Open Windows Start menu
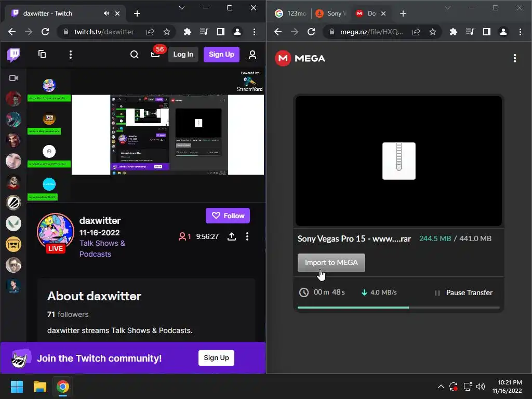This screenshot has width=532, height=399. point(17,387)
